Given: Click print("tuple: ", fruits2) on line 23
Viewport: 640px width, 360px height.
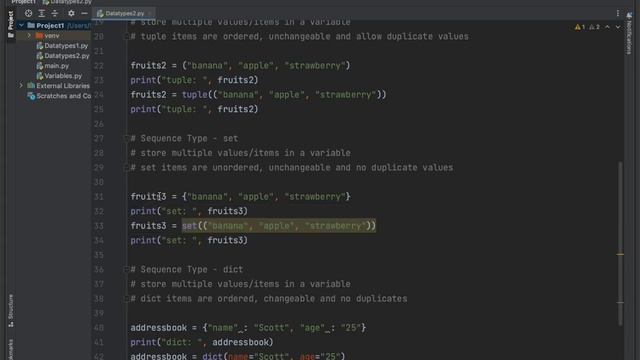Looking at the screenshot, I should (194, 80).
